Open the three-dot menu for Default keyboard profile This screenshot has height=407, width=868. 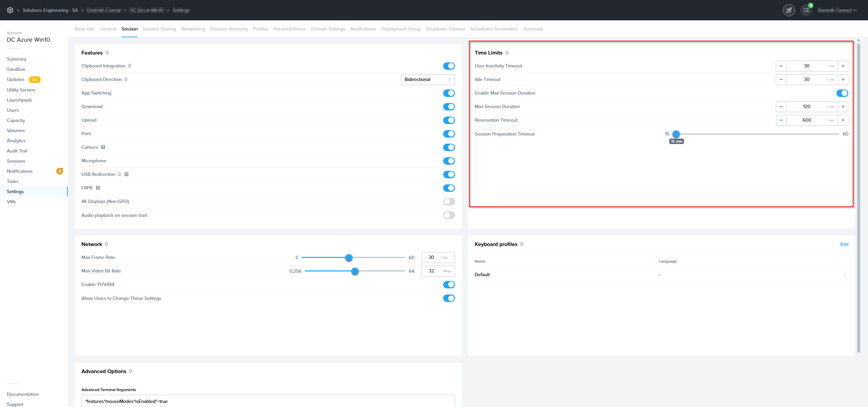(845, 275)
